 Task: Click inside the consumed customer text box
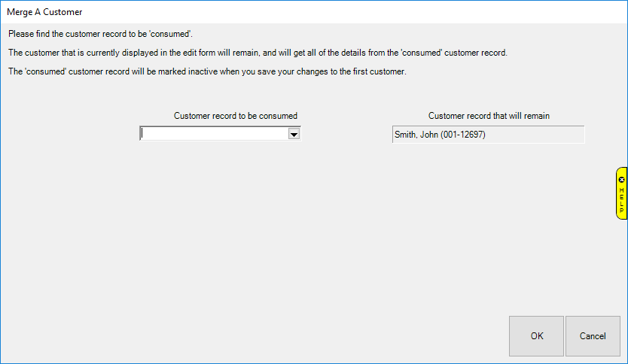tap(214, 134)
